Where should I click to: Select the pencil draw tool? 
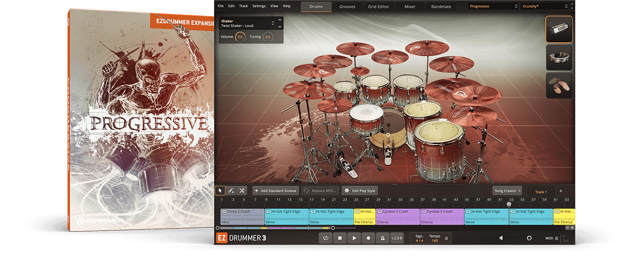click(x=231, y=191)
